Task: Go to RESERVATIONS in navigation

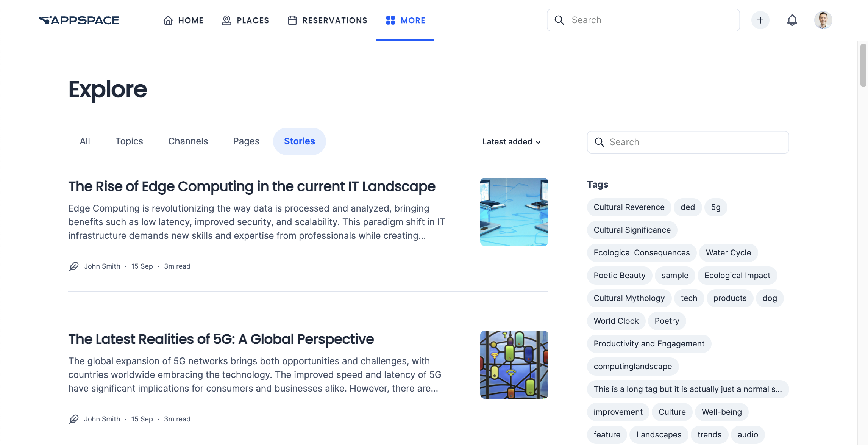Action: click(x=327, y=20)
